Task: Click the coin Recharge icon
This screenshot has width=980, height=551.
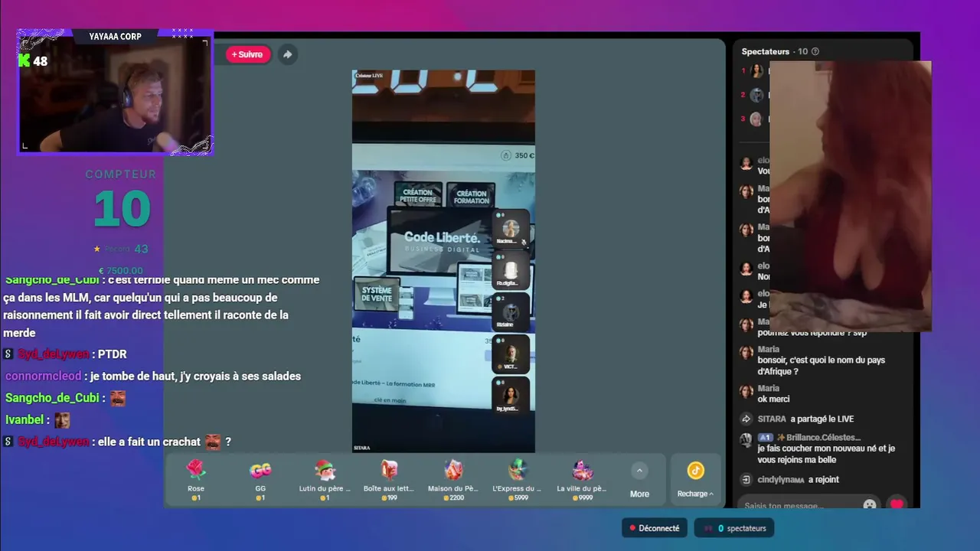Action: pyautogui.click(x=695, y=470)
